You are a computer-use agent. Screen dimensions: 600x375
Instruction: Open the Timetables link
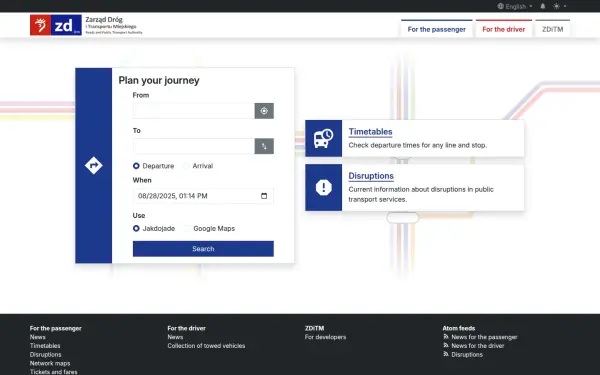370,132
